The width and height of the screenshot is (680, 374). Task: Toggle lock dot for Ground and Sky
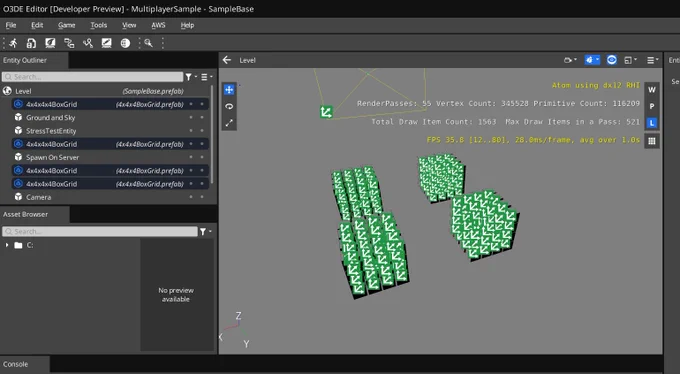(x=202, y=117)
